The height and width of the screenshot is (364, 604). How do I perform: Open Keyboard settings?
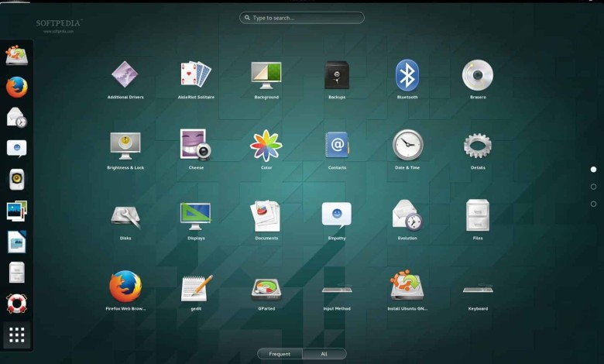(478, 289)
